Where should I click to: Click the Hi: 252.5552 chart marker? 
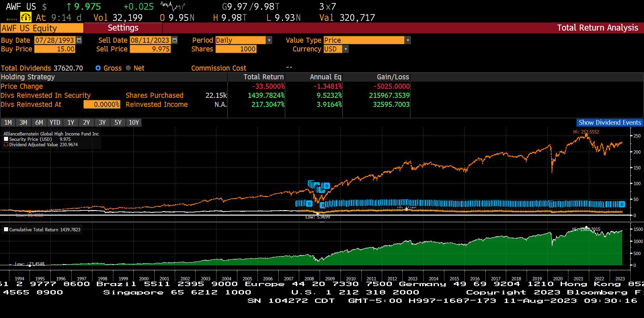point(586,132)
